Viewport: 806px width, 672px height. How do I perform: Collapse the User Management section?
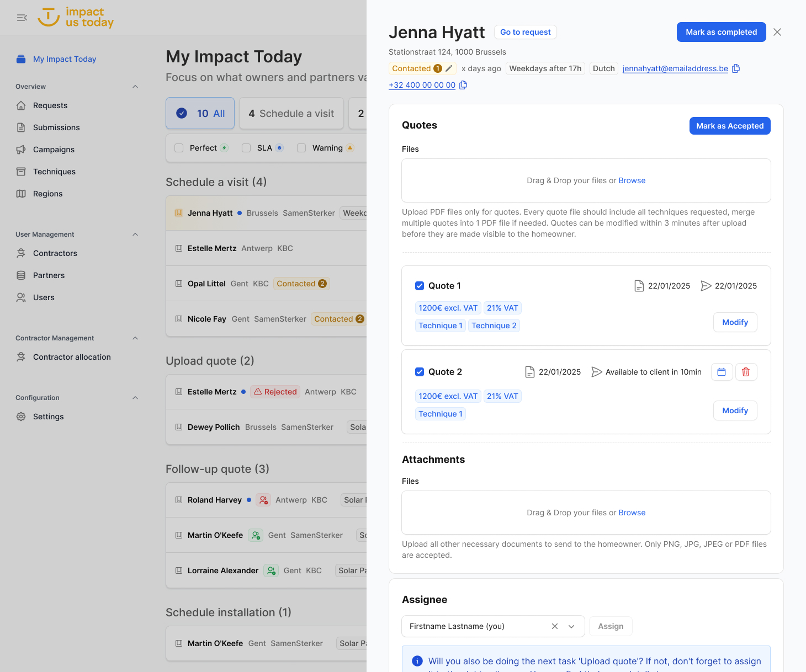coord(135,234)
